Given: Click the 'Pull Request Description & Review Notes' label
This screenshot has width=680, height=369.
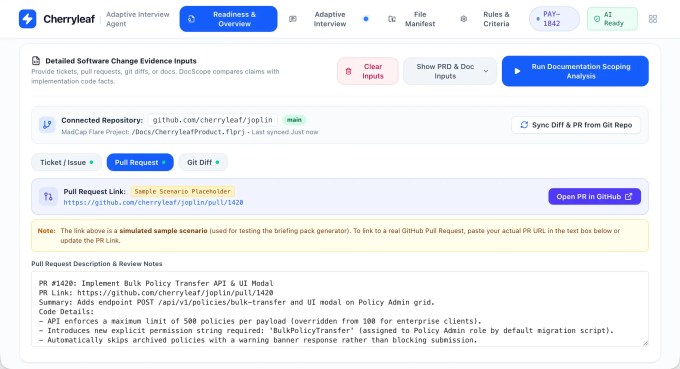Looking at the screenshot, I should (x=97, y=264).
